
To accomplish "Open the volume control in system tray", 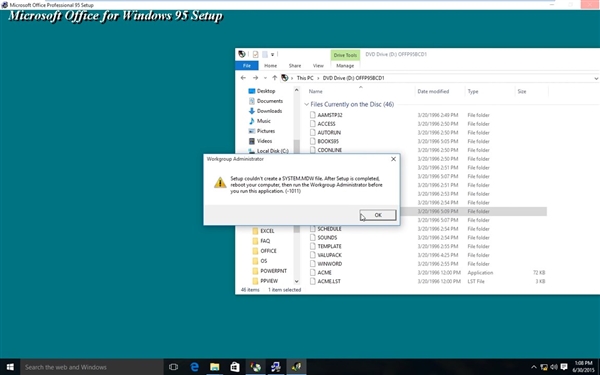I will [x=553, y=367].
